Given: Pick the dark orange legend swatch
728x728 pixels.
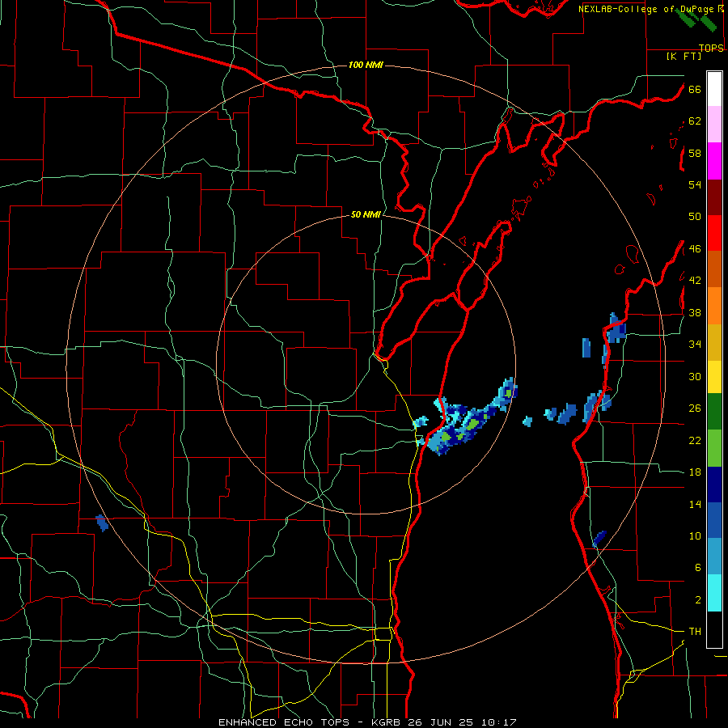Looking at the screenshot, I should coord(714,269).
